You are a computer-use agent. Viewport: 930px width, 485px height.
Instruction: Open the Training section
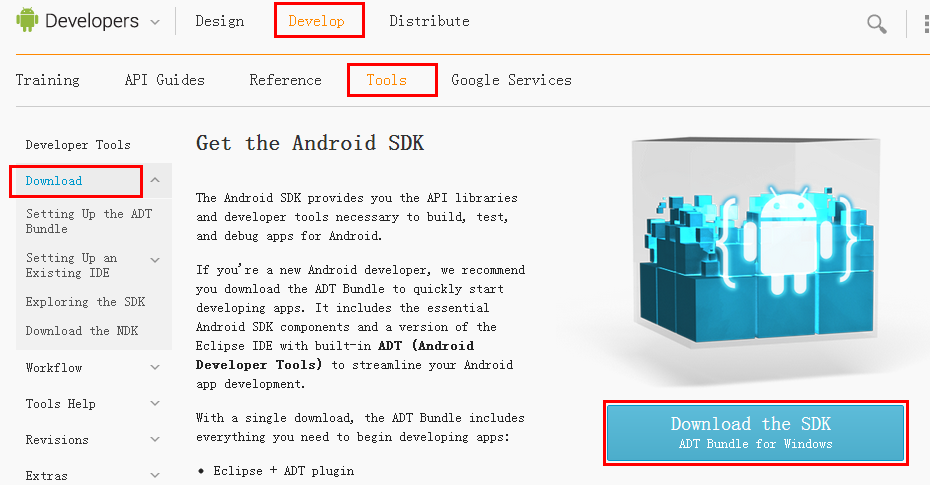click(x=47, y=80)
